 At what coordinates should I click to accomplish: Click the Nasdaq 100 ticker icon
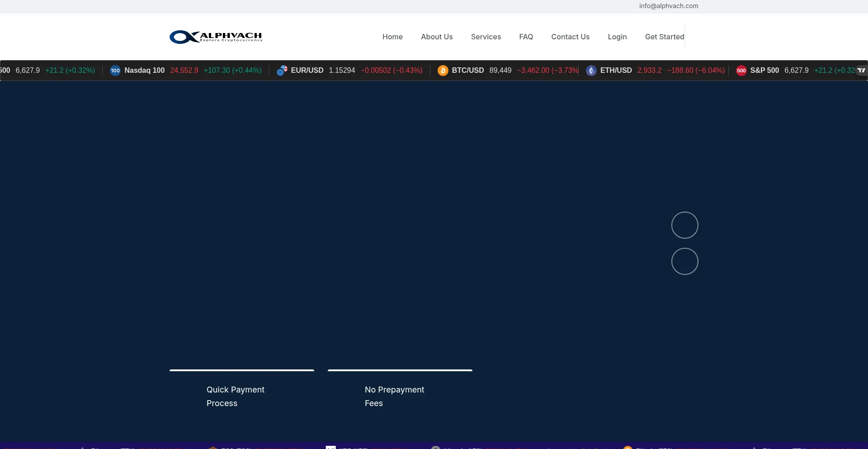115,71
